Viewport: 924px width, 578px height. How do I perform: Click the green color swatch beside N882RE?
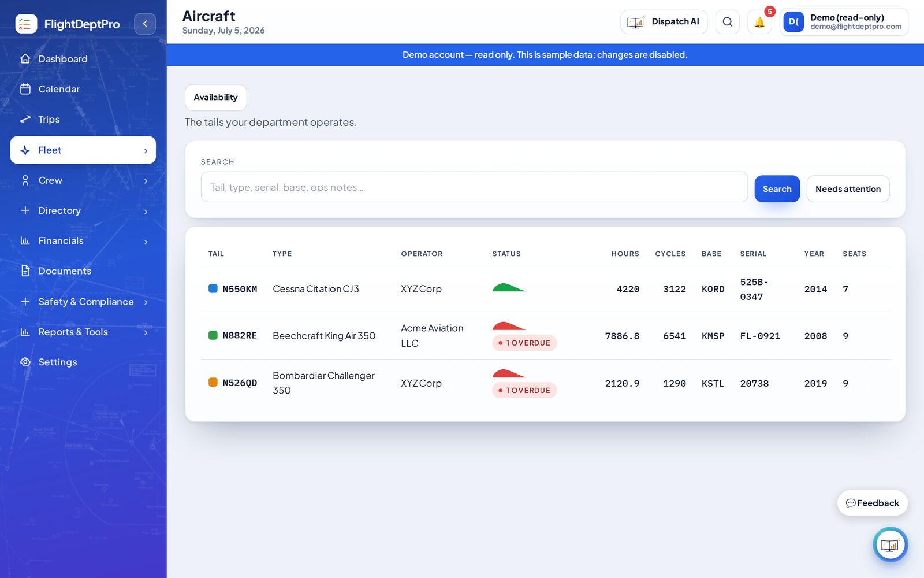pyautogui.click(x=213, y=335)
